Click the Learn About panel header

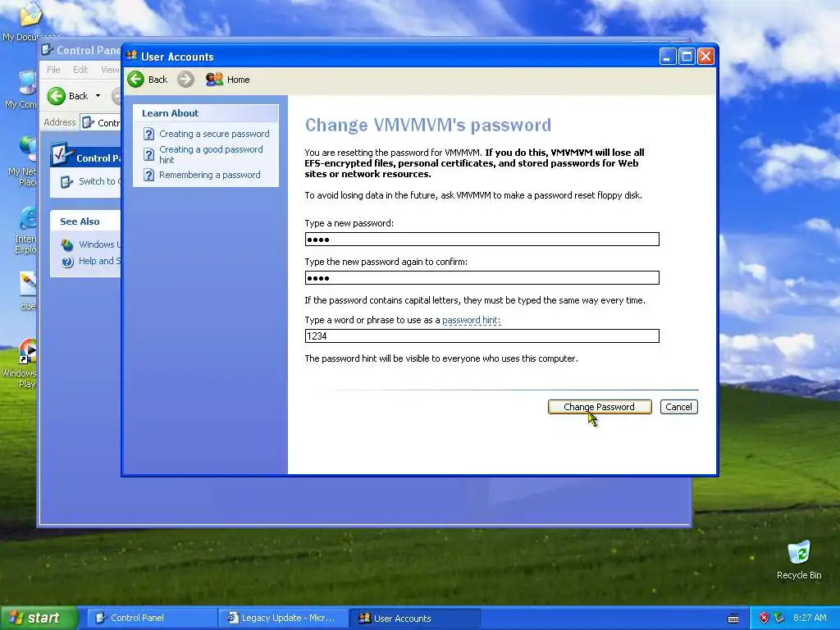206,113
